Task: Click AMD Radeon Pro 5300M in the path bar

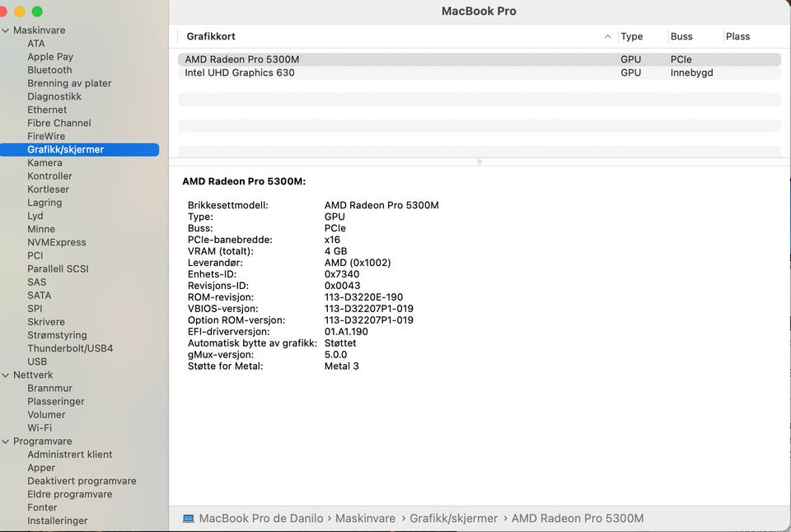Action: click(578, 518)
